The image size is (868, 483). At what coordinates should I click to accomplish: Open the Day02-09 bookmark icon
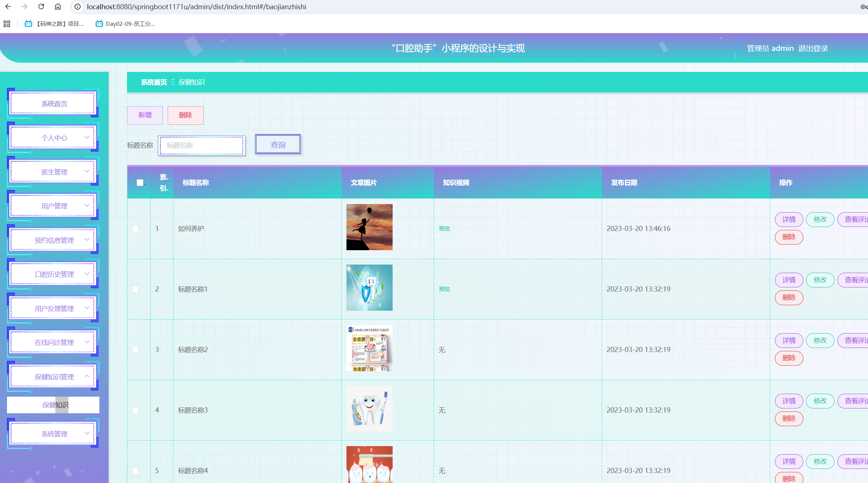coord(99,24)
